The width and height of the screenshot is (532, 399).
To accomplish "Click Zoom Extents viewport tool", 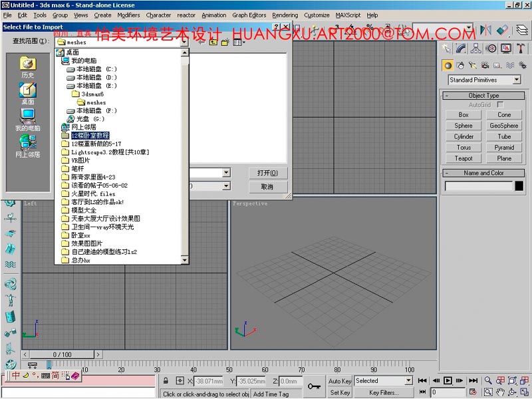I will [x=512, y=380].
